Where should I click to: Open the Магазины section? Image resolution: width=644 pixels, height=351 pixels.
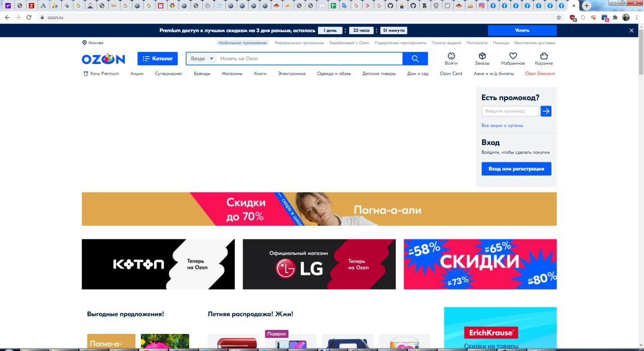click(x=232, y=73)
